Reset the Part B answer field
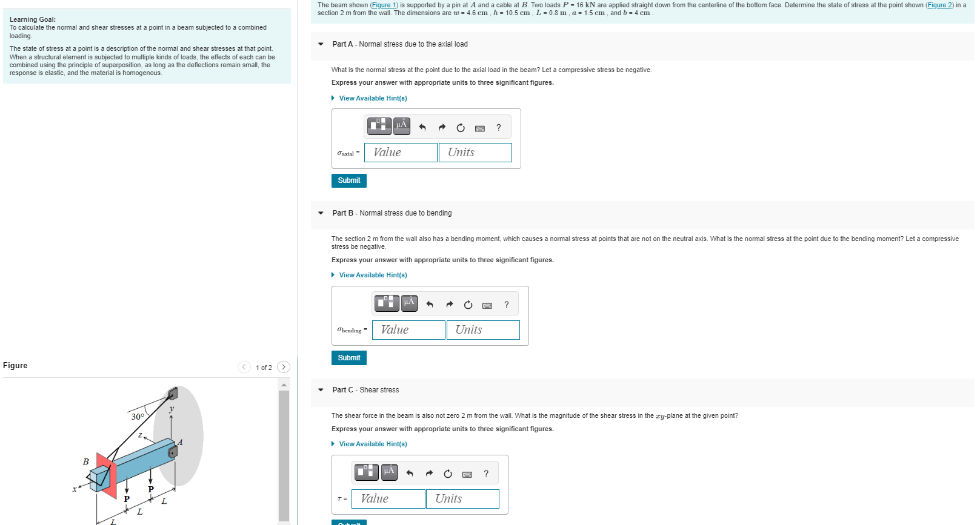 coord(468,305)
